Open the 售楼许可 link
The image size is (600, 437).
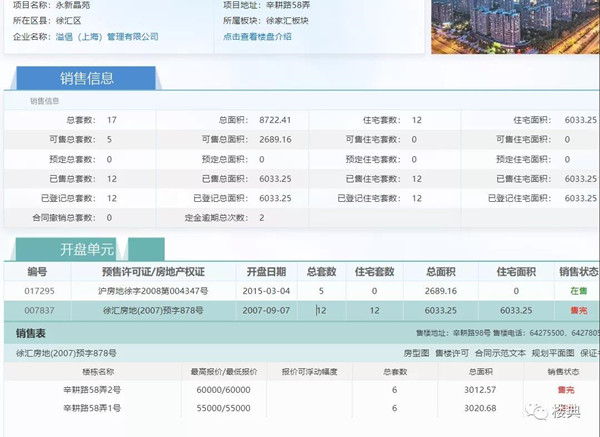coord(452,353)
